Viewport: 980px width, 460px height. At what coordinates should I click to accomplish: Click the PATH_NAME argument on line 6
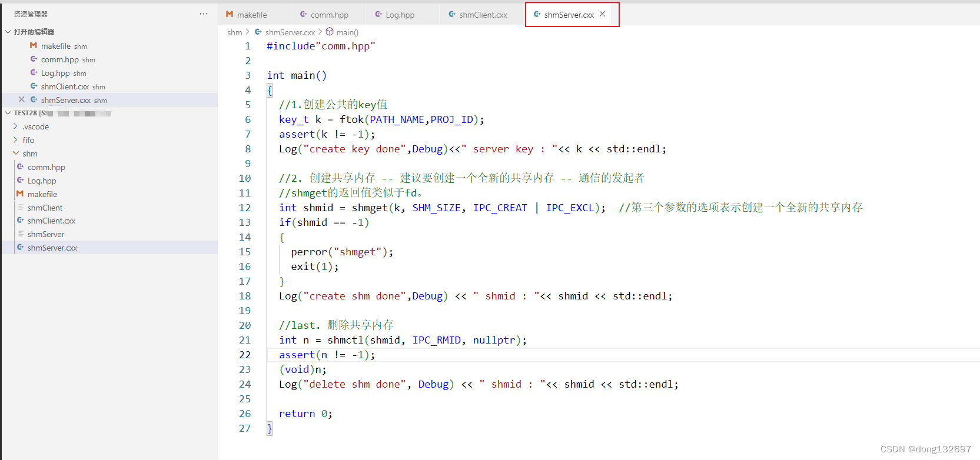(x=397, y=119)
